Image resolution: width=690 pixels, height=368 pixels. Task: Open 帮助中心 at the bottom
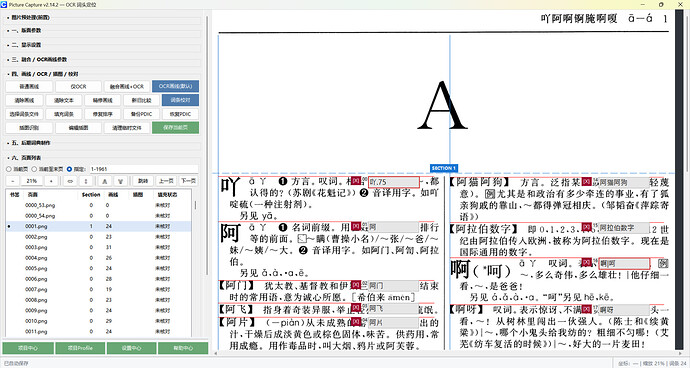coord(183,348)
